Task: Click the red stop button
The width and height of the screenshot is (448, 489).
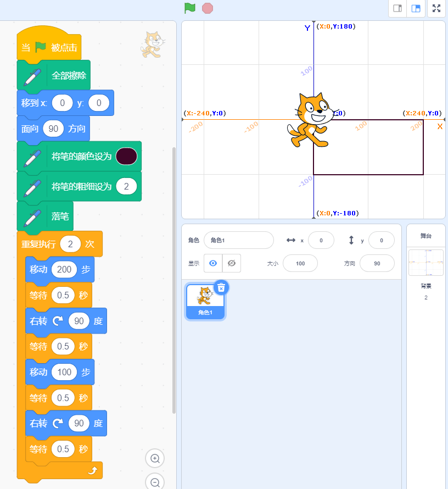Action: 208,8
